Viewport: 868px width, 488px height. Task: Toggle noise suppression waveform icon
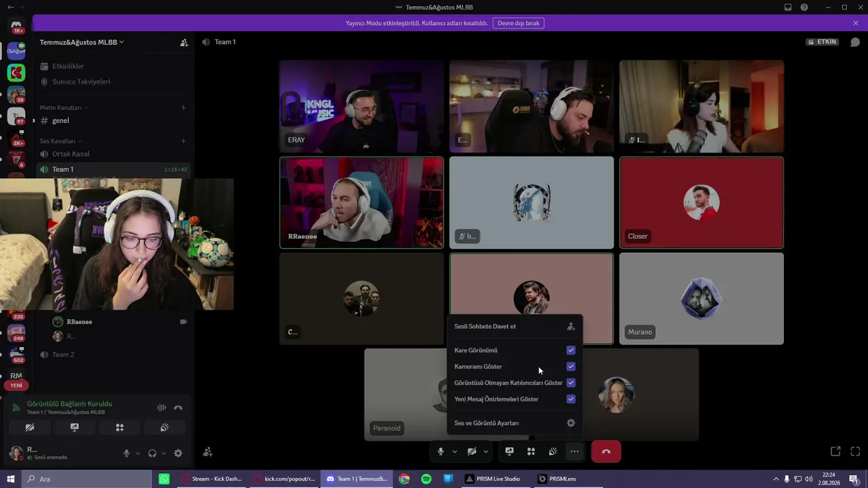161,407
